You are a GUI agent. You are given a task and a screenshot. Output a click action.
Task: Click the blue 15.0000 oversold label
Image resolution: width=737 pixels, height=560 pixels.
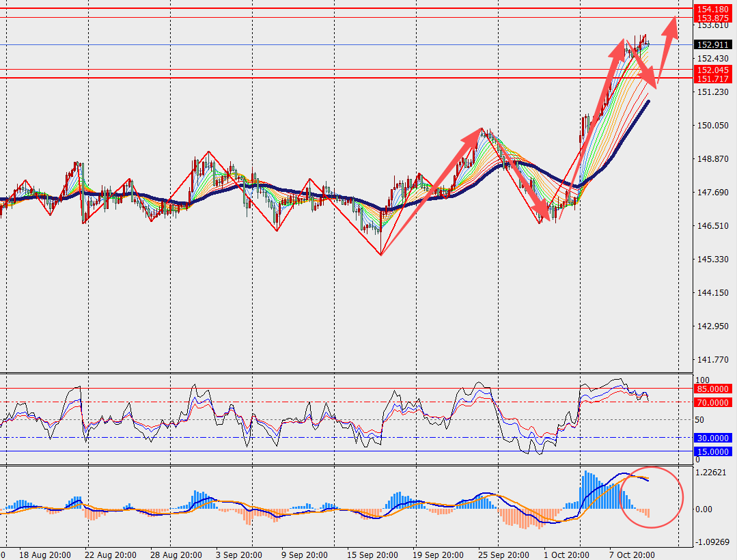coord(712,451)
